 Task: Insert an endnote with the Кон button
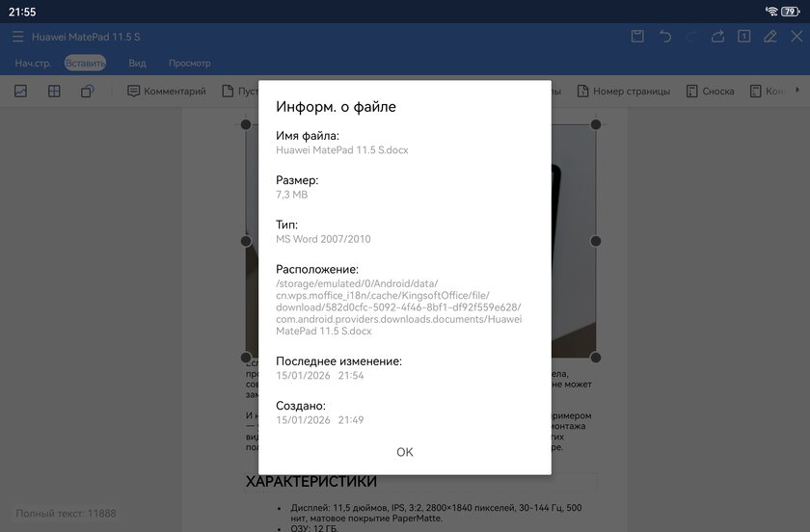pos(768,92)
